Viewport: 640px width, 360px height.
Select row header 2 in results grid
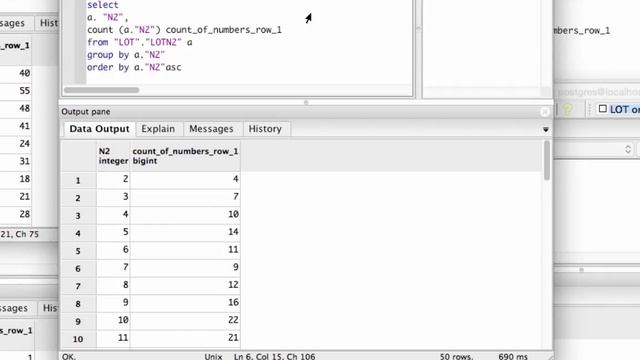[x=78, y=198]
